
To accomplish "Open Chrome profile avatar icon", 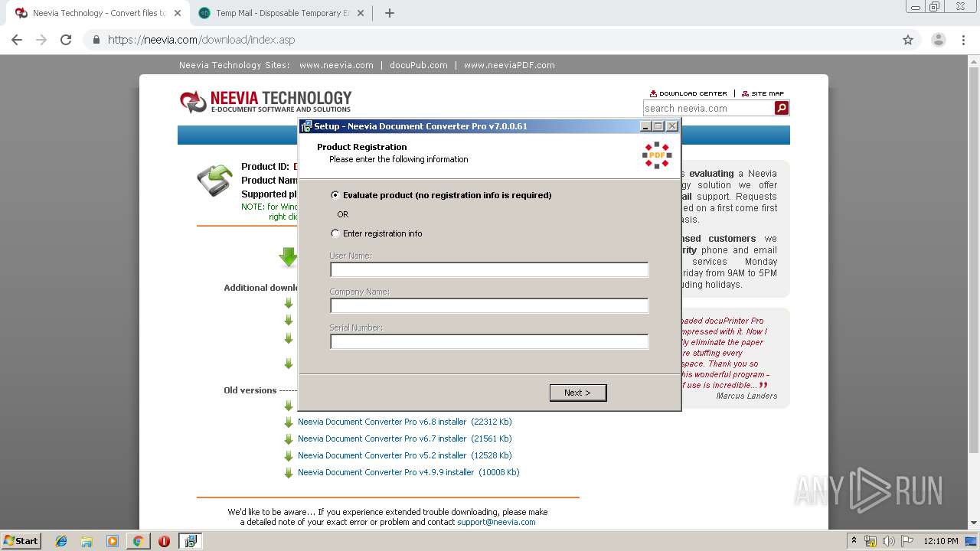I will point(939,40).
